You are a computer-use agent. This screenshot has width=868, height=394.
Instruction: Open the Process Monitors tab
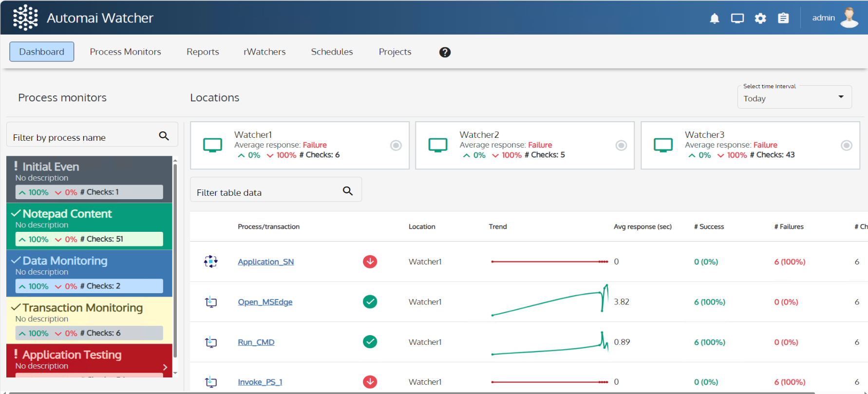tap(125, 52)
